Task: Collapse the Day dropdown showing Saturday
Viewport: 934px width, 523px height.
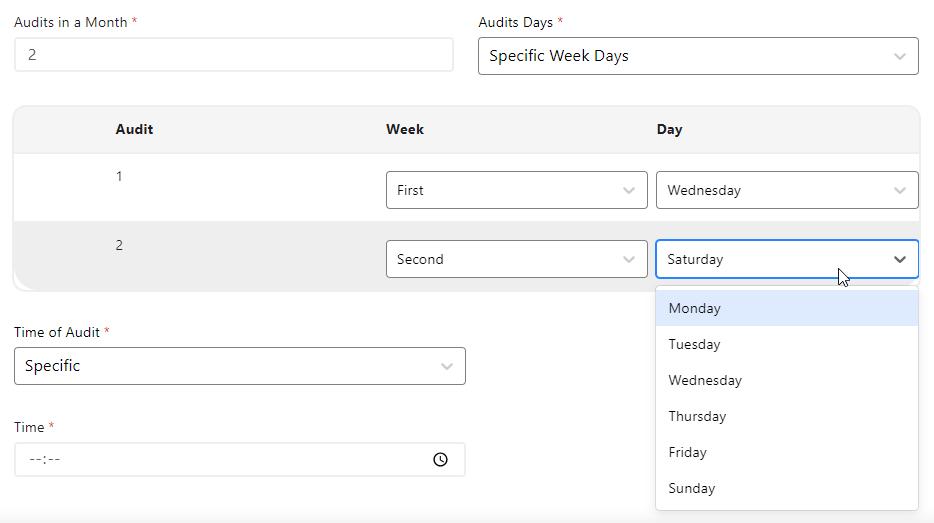Action: [786, 259]
